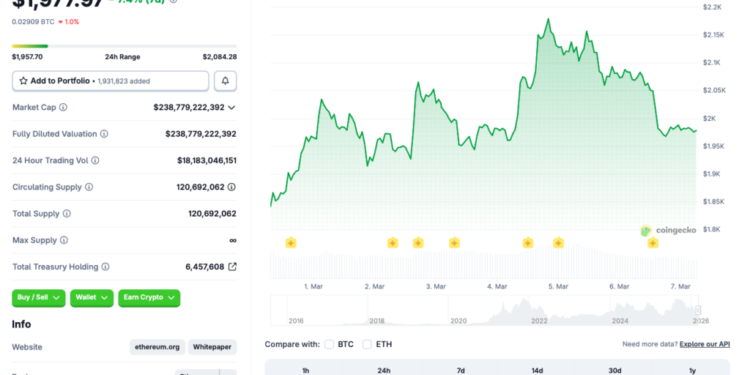The height and width of the screenshot is (375, 750).
Task: Click the Total Supply value 120,692,062
Action: [x=212, y=213]
